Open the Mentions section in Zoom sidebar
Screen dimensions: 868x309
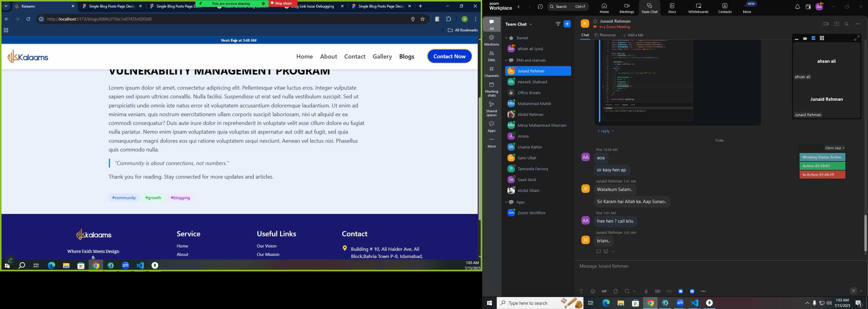click(492, 40)
